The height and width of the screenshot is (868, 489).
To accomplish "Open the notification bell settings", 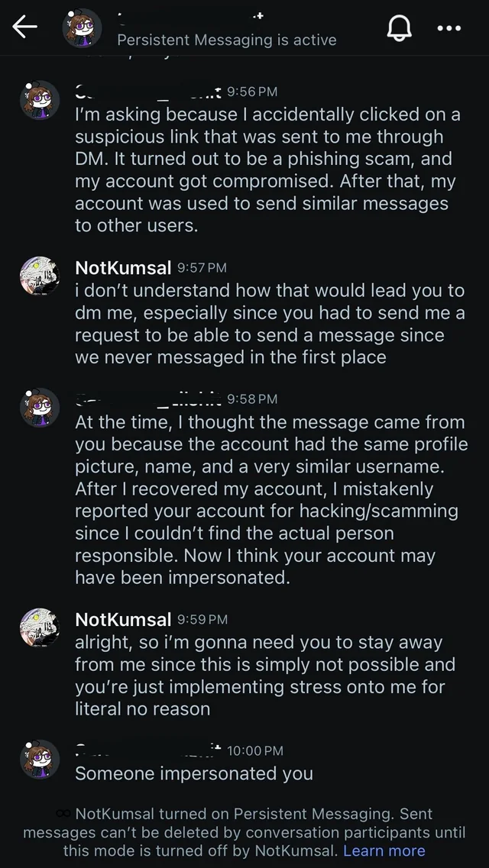I will [x=399, y=27].
